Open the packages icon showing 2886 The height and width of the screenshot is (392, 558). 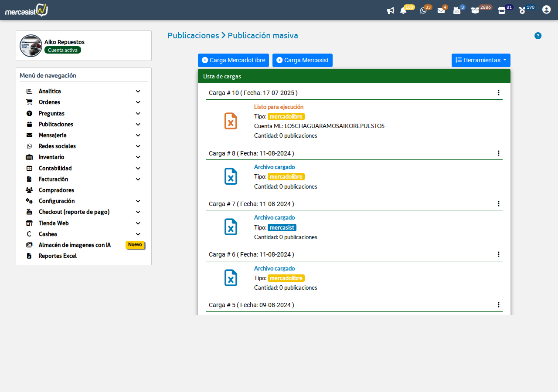pyautogui.click(x=474, y=10)
